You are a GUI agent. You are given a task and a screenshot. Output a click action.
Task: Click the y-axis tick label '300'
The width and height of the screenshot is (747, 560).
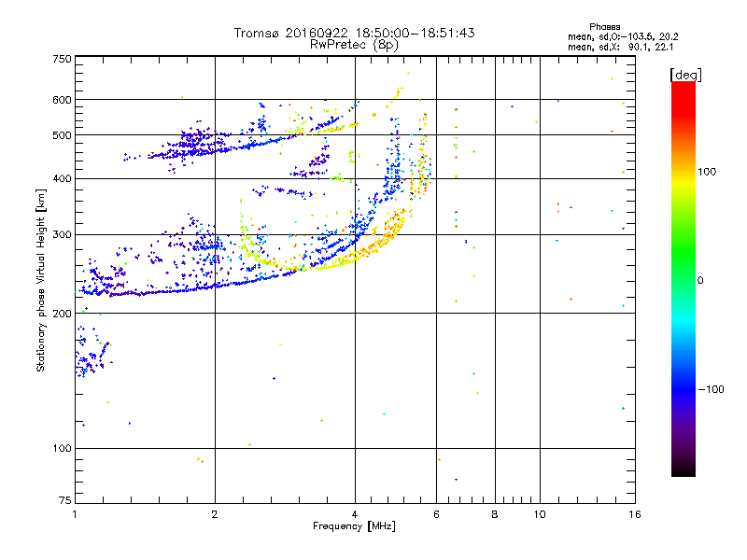point(62,235)
